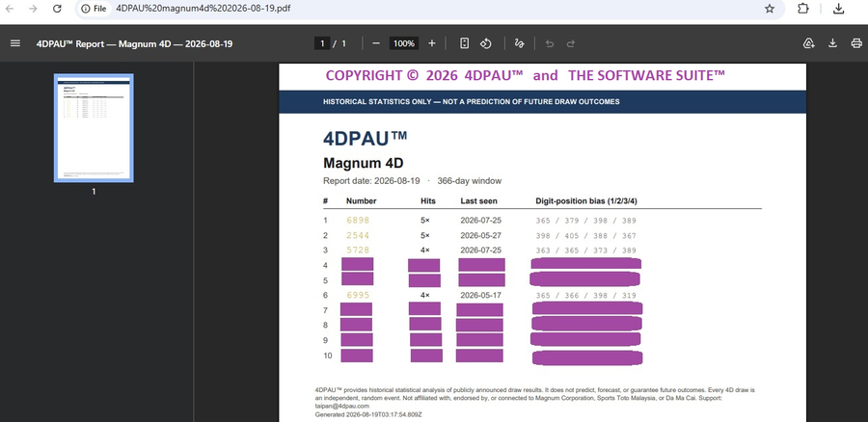Click the last seen date 2026-05-17
Viewport: 868px width, 422px height.
tap(481, 296)
